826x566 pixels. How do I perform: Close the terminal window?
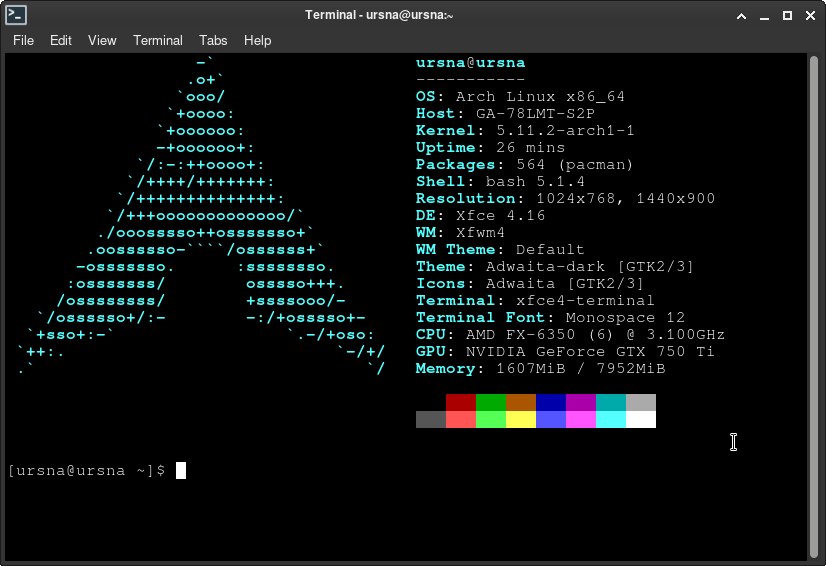click(x=811, y=16)
